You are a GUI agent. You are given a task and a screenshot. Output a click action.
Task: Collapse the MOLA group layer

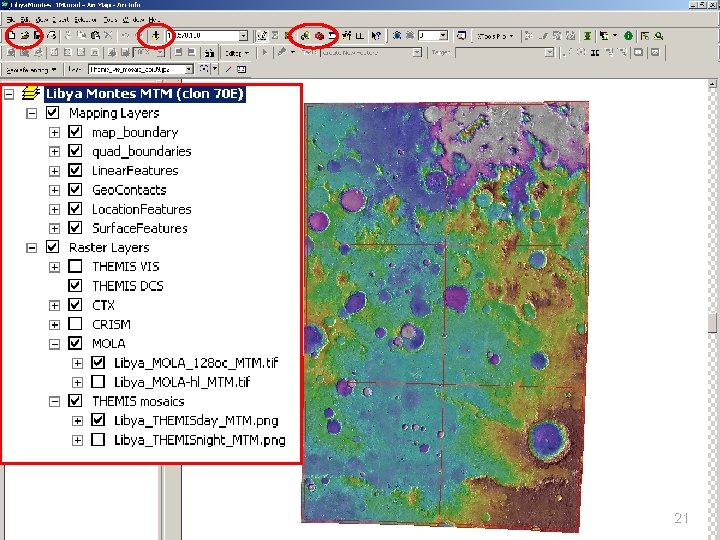pyautogui.click(x=54, y=344)
